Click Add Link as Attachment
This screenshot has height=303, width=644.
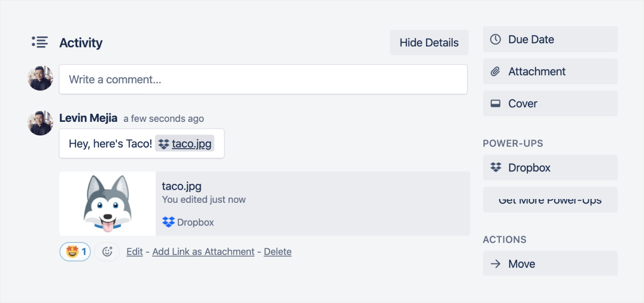203,252
